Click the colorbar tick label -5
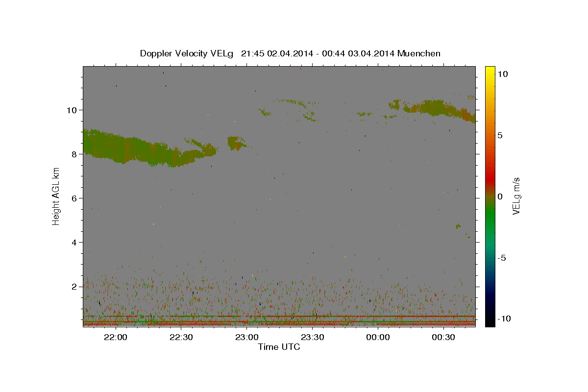Image resolution: width=588 pixels, height=392 pixels. coord(502,258)
